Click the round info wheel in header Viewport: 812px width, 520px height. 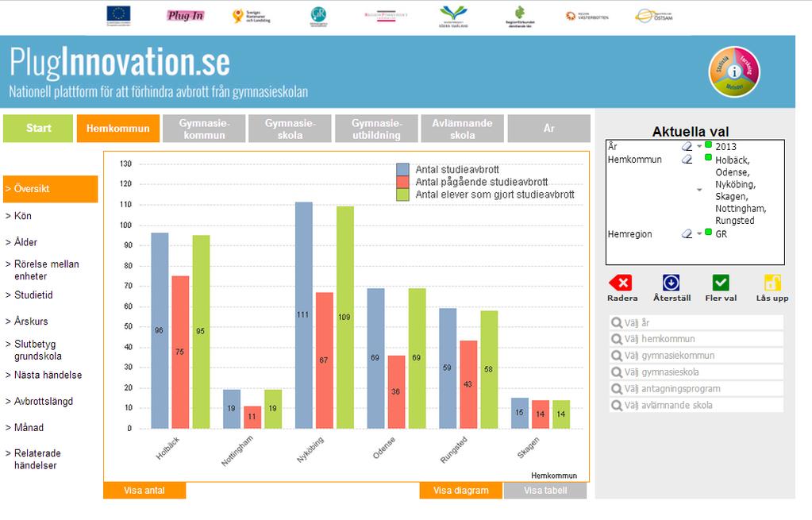point(733,72)
